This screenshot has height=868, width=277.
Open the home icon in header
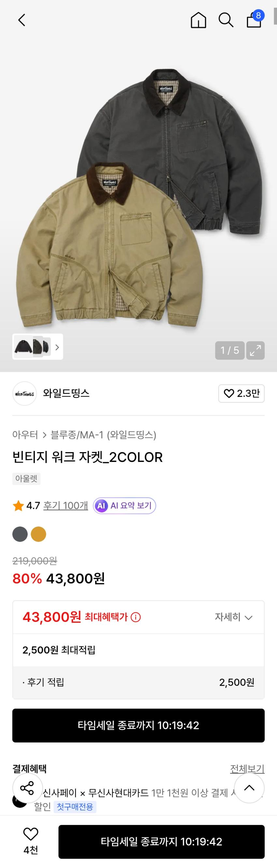[198, 20]
